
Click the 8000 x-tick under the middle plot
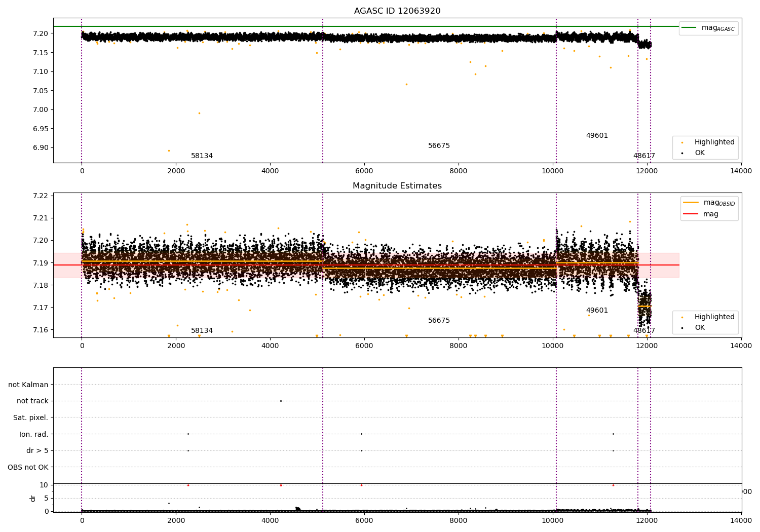pyautogui.click(x=459, y=346)
